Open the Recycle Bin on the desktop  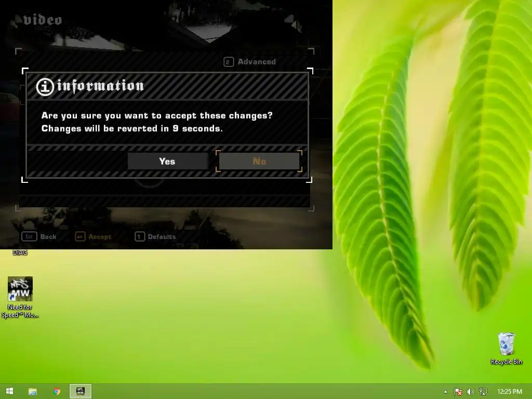pos(506,349)
